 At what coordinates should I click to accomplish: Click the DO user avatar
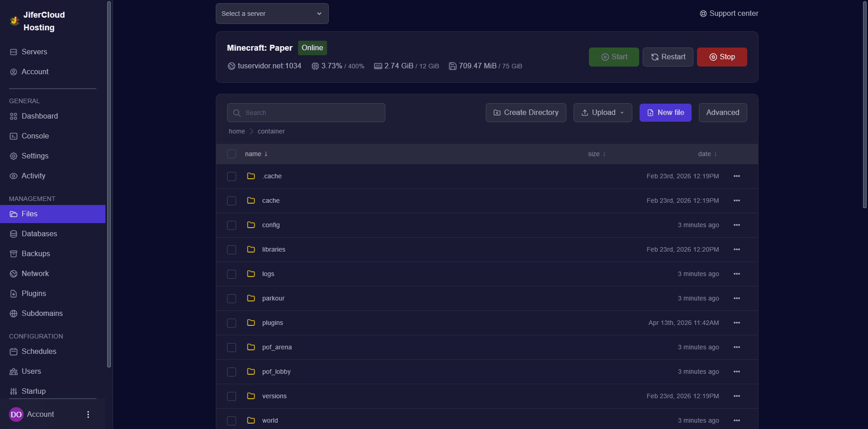pyautogui.click(x=16, y=415)
